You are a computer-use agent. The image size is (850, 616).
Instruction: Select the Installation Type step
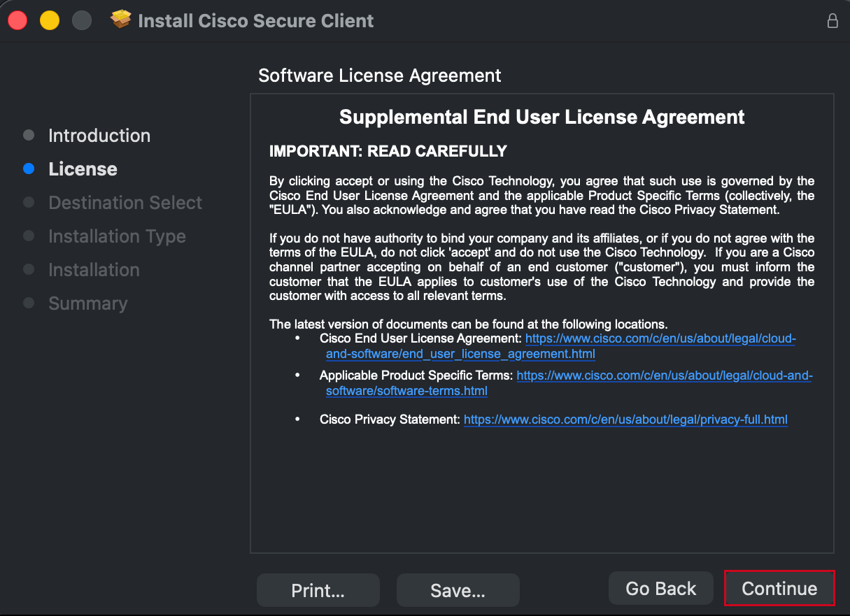[x=117, y=236]
